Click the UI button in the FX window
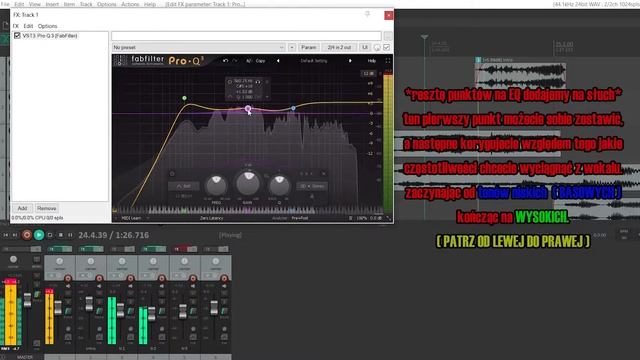The width and height of the screenshot is (640, 360). tap(364, 47)
